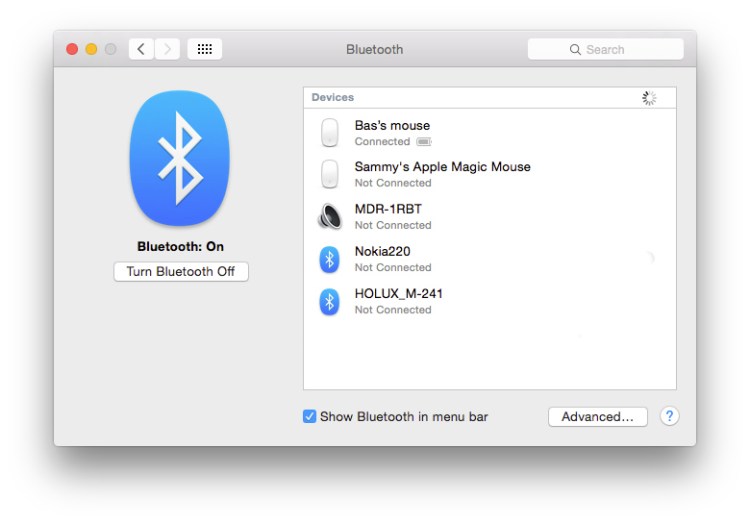
Task: Click the battery indicator for Bas's mouse
Action: tap(424, 142)
